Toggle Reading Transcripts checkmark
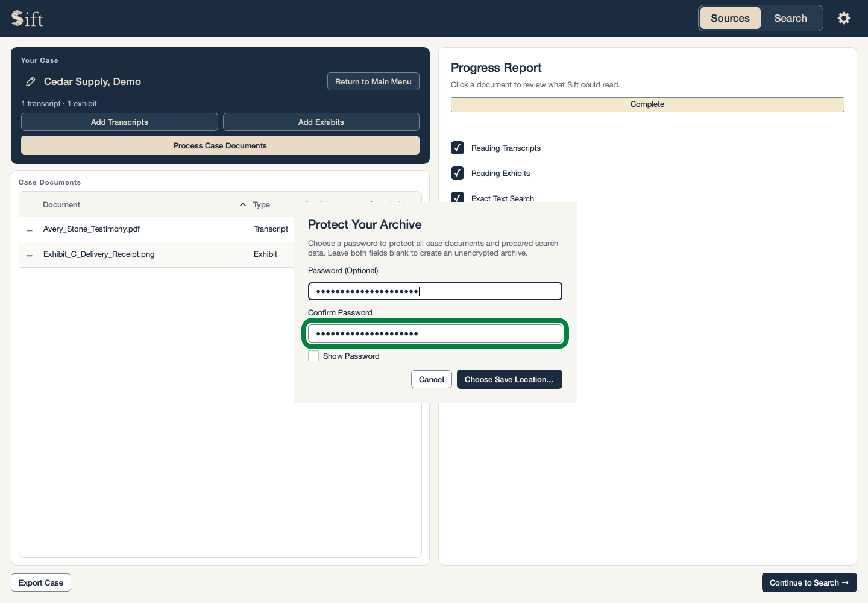This screenshot has height=603, width=868. coord(458,148)
